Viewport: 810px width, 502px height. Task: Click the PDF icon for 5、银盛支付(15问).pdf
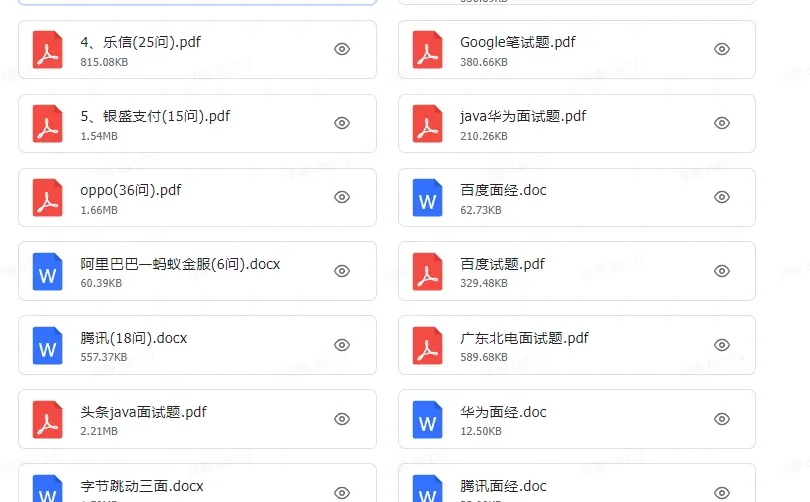point(48,123)
